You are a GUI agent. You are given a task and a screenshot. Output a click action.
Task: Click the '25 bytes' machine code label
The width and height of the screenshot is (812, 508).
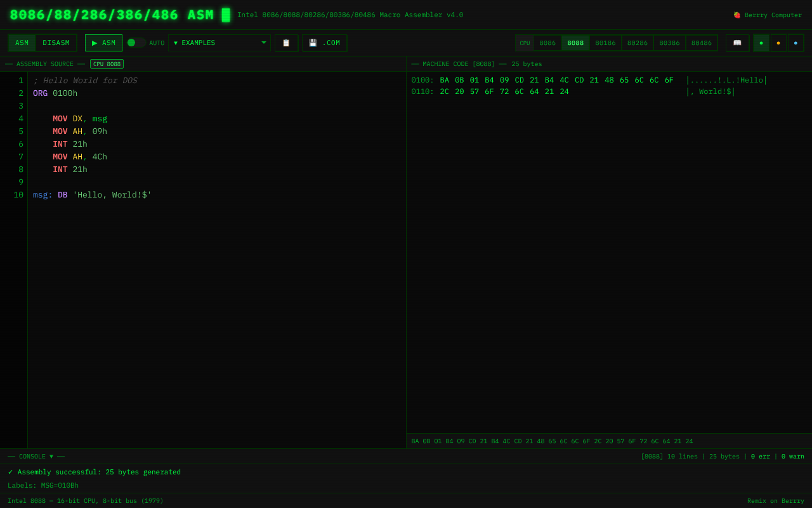[527, 64]
